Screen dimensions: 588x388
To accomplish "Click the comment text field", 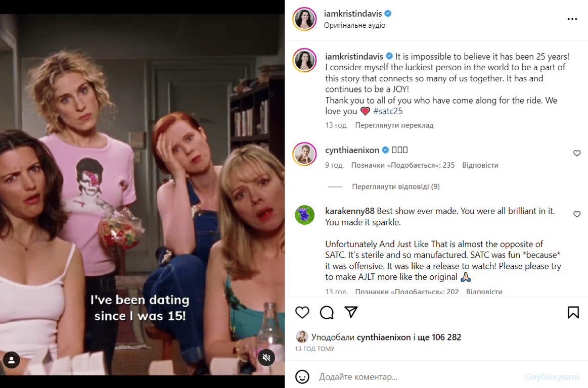I will point(418,377).
